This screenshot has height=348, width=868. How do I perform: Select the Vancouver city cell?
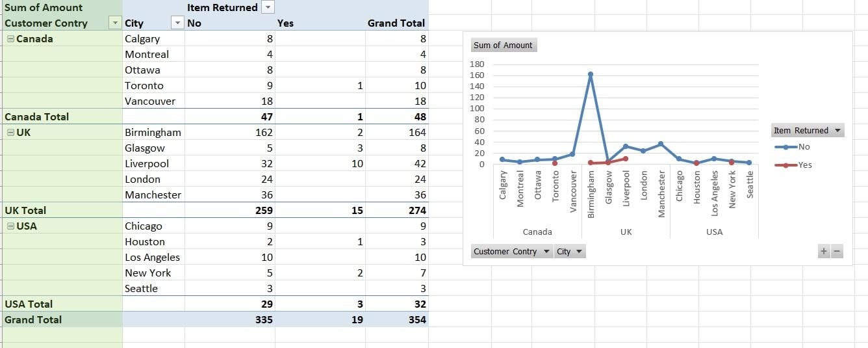(153, 101)
